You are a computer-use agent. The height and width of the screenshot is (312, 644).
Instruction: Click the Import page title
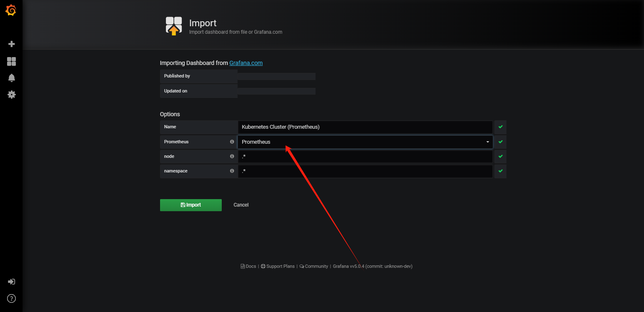coord(203,23)
